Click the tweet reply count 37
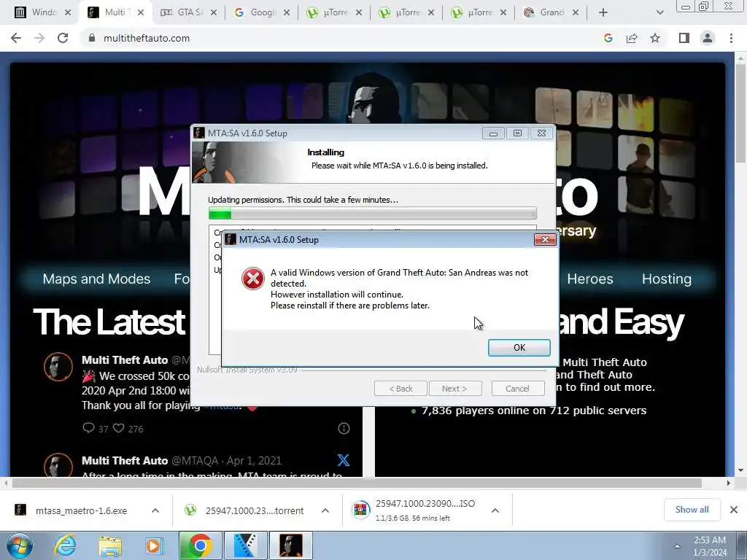 tap(96, 428)
